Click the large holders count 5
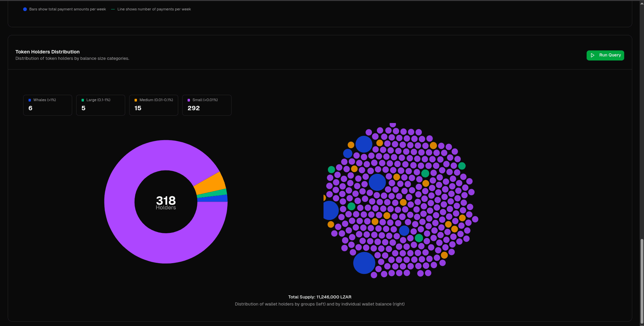 (84, 108)
